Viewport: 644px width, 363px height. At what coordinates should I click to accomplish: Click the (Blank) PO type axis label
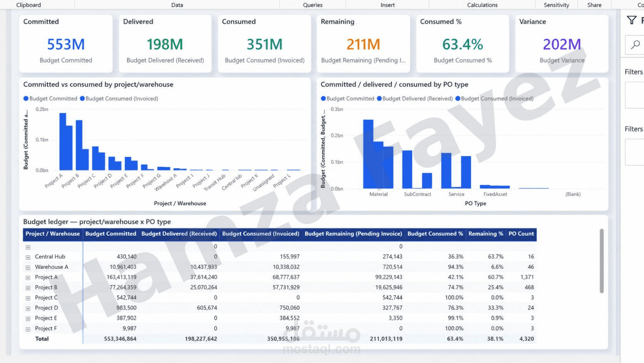pyautogui.click(x=573, y=194)
